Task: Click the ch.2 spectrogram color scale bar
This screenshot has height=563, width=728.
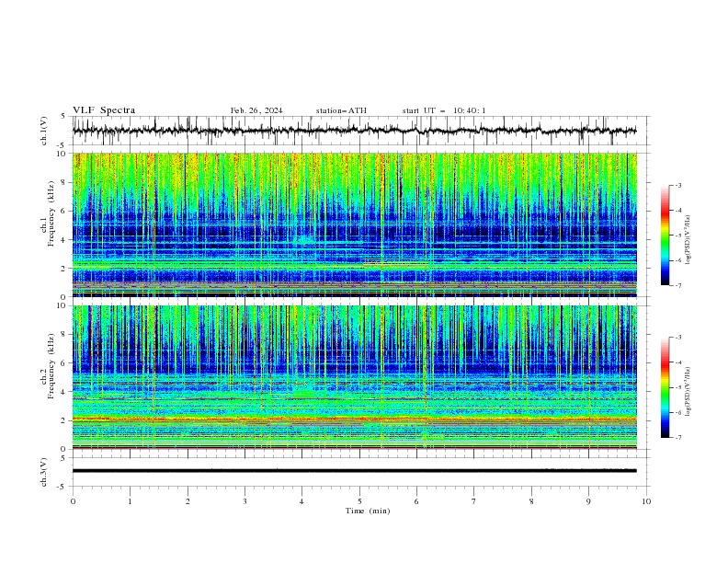Action: pos(665,387)
